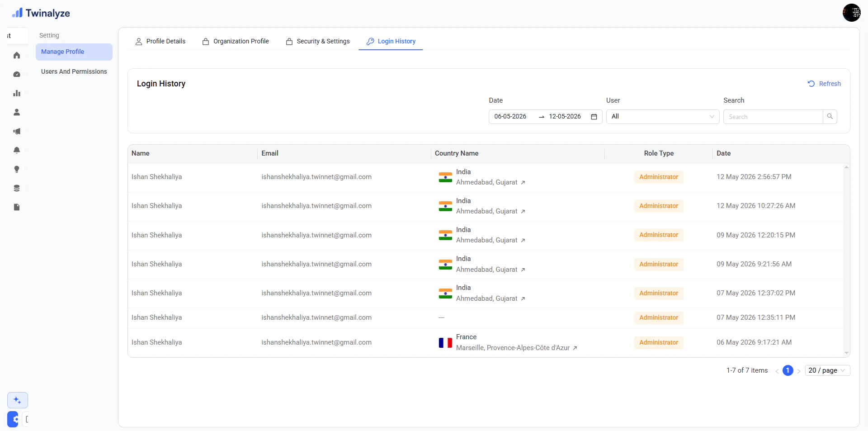Viewport: 868px width, 431px height.
Task: Open the document file sidebar icon
Action: coord(17,207)
